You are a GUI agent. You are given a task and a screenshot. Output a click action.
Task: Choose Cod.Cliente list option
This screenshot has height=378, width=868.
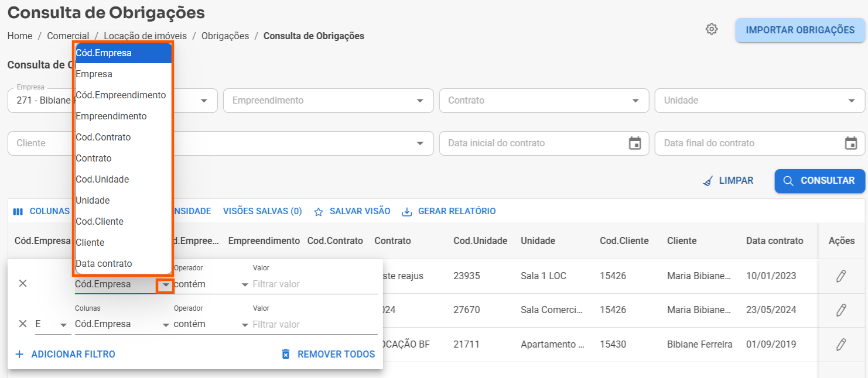point(124,221)
